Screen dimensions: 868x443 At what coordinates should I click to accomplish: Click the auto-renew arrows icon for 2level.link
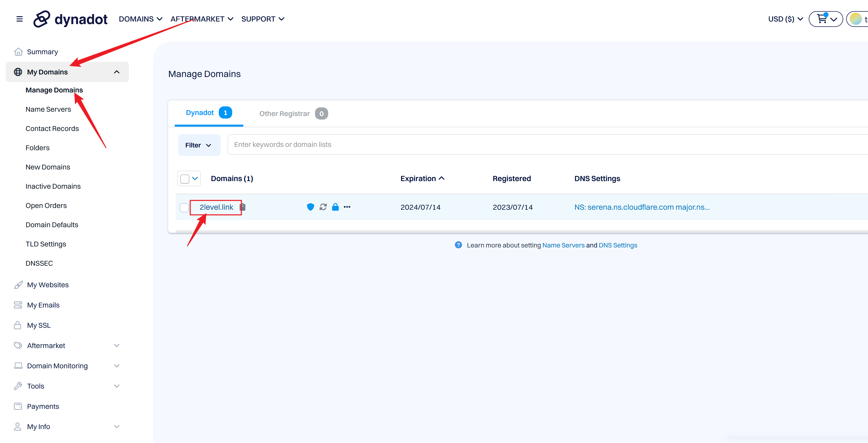[323, 207]
